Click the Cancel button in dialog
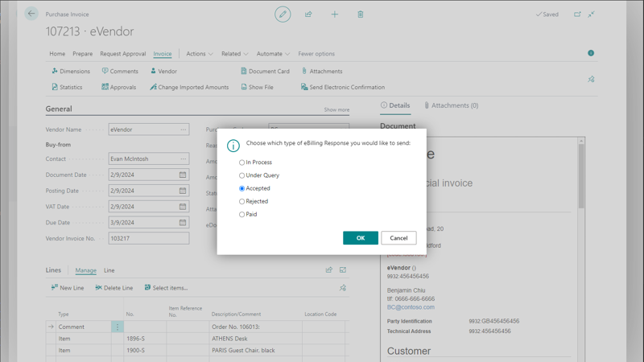 point(398,238)
